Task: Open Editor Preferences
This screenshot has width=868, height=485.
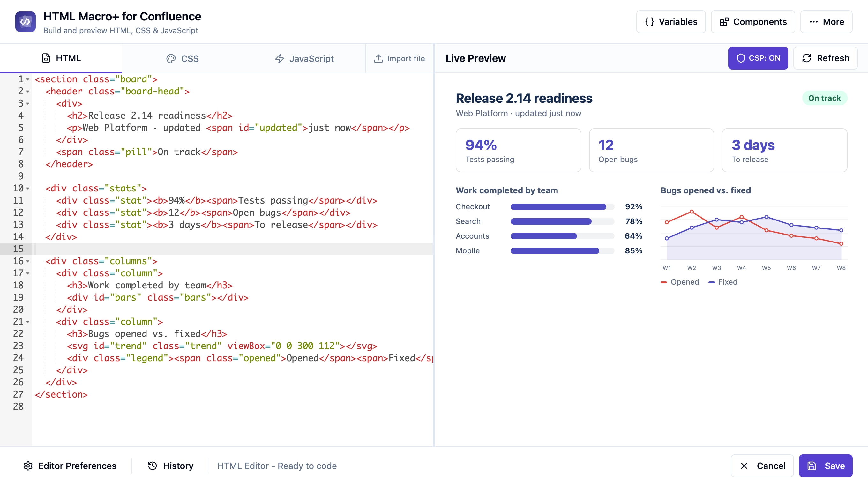Action: point(70,466)
